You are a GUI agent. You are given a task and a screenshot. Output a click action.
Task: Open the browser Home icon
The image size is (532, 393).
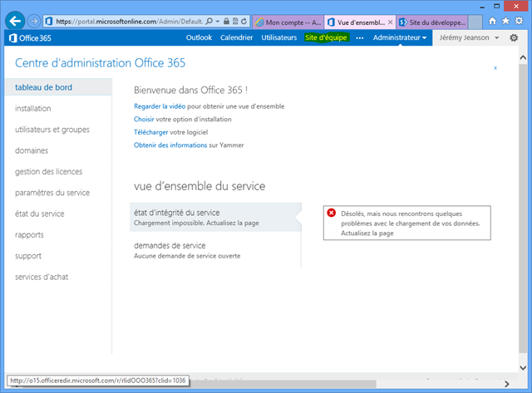492,21
